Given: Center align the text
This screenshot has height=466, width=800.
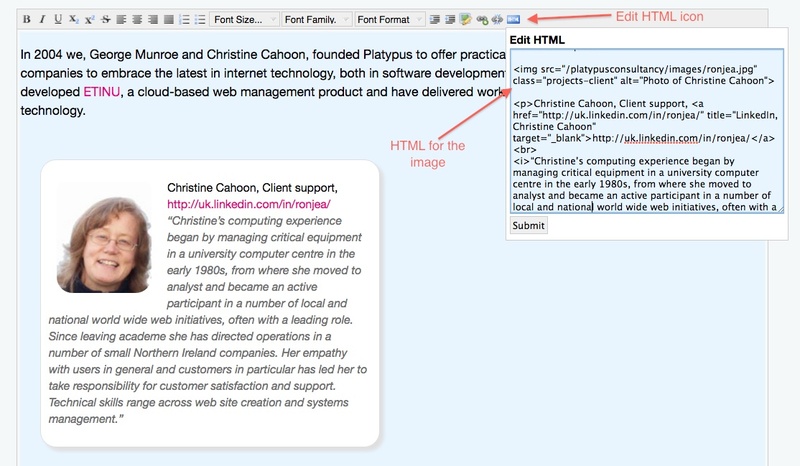Looking at the screenshot, I should [x=136, y=19].
